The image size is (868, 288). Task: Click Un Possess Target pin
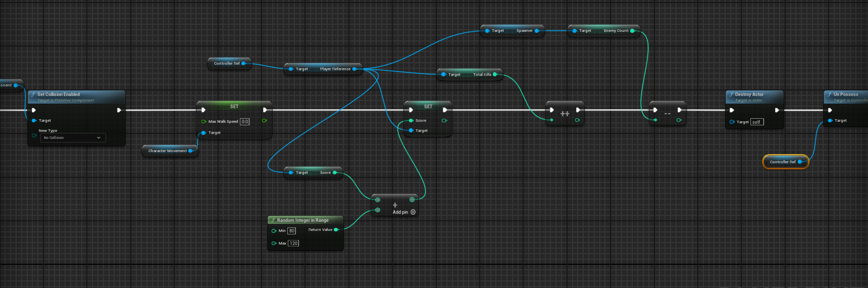[x=830, y=120]
